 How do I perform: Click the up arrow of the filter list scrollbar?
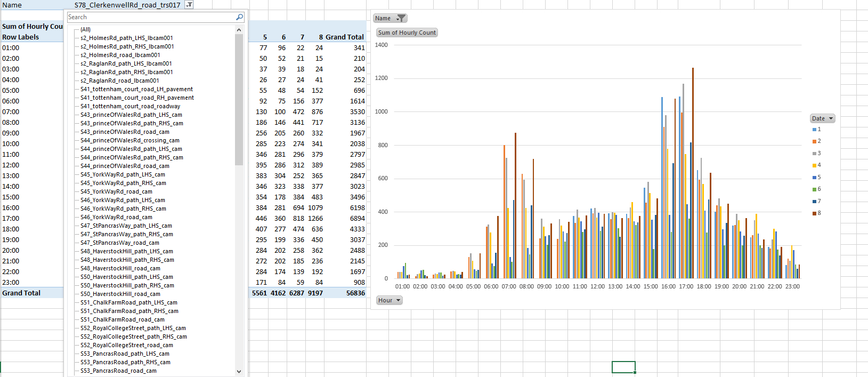coord(239,30)
